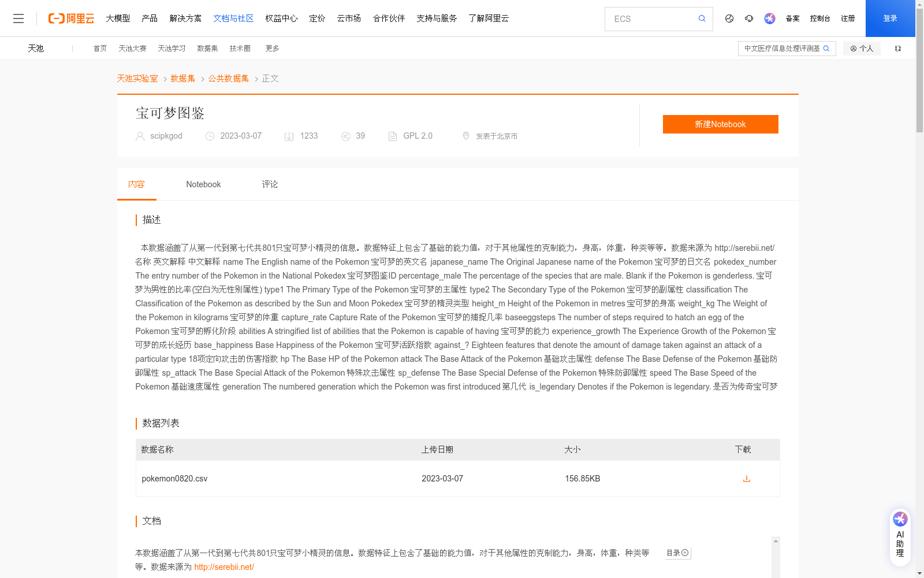Click the location pin icon by 发表于北京市
Image resolution: width=924 pixels, height=578 pixels.
(466, 136)
